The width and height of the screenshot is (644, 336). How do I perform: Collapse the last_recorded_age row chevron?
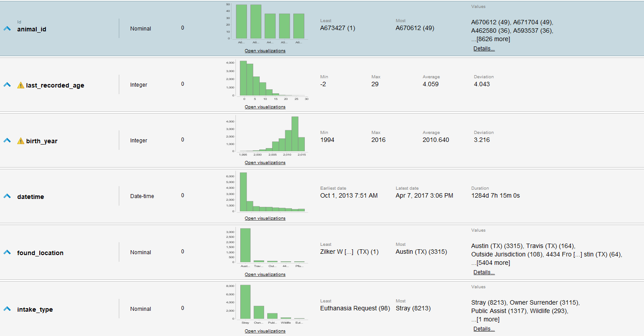point(7,84)
